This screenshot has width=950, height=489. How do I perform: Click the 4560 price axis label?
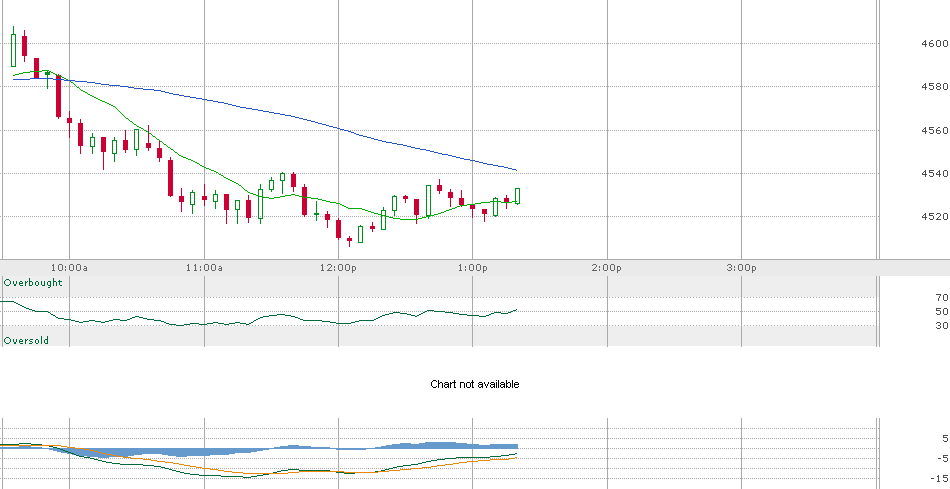point(934,130)
